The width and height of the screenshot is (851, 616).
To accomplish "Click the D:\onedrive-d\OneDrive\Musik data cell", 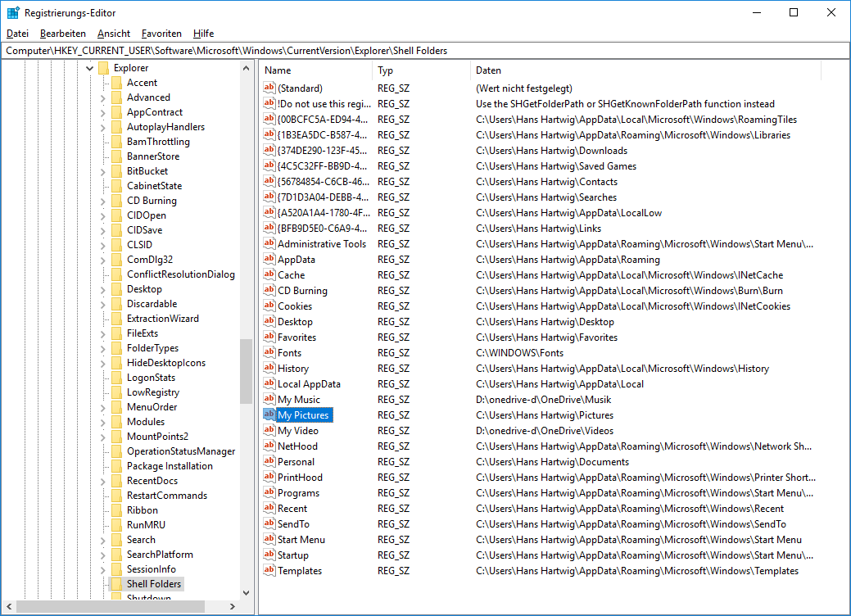I will tap(543, 400).
